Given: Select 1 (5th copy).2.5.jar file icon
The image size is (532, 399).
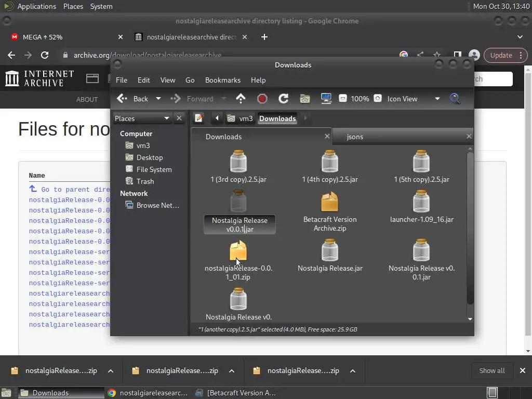Looking at the screenshot, I should coord(421,162).
